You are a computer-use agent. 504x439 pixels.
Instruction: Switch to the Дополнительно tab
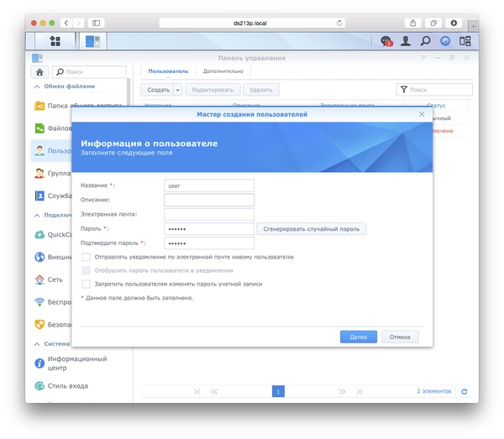(223, 71)
